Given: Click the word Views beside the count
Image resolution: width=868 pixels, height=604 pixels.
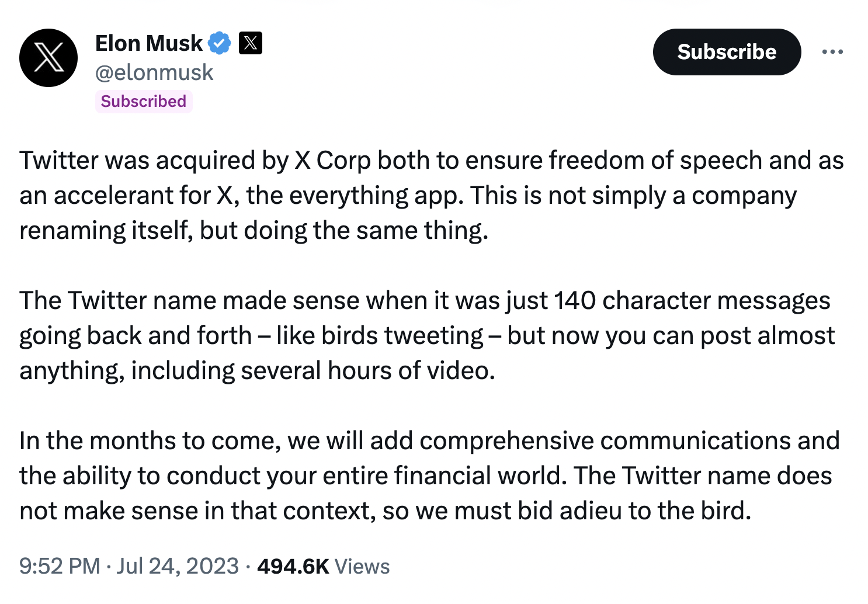Looking at the screenshot, I should [x=362, y=566].
